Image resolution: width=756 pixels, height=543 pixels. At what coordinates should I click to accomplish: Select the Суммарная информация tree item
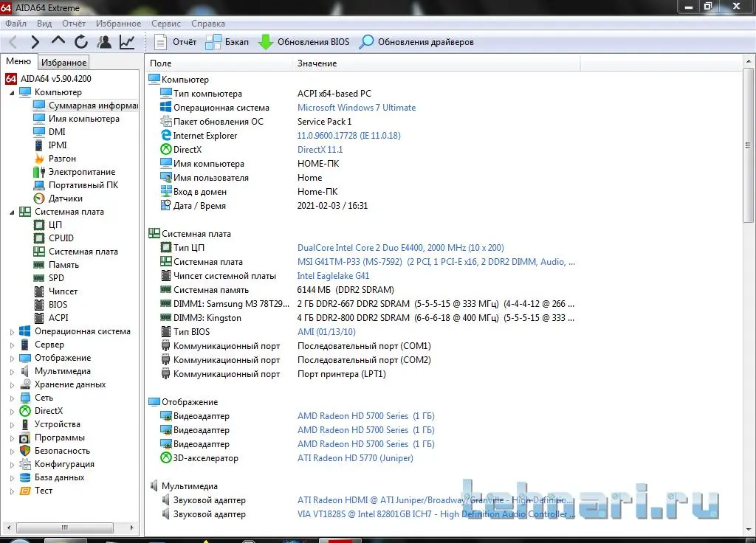coord(86,105)
